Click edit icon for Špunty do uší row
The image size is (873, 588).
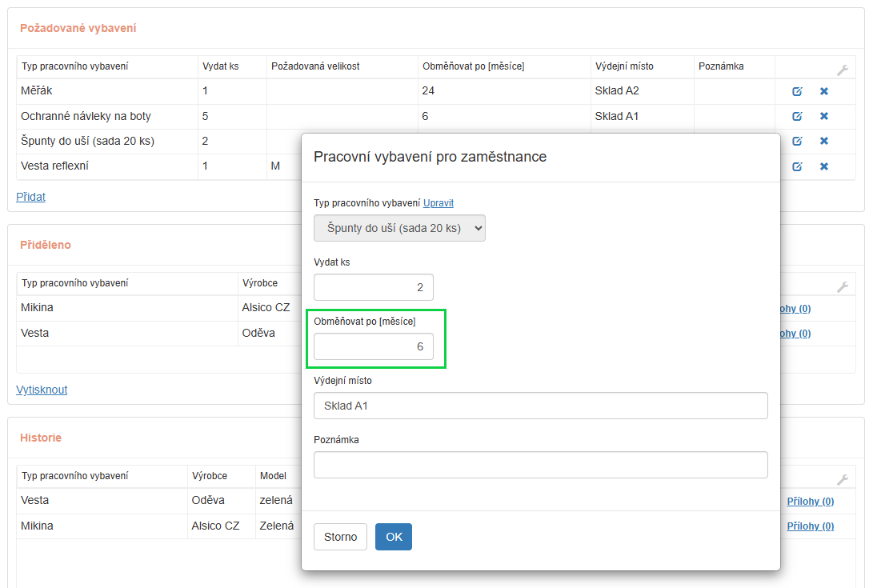pyautogui.click(x=797, y=141)
